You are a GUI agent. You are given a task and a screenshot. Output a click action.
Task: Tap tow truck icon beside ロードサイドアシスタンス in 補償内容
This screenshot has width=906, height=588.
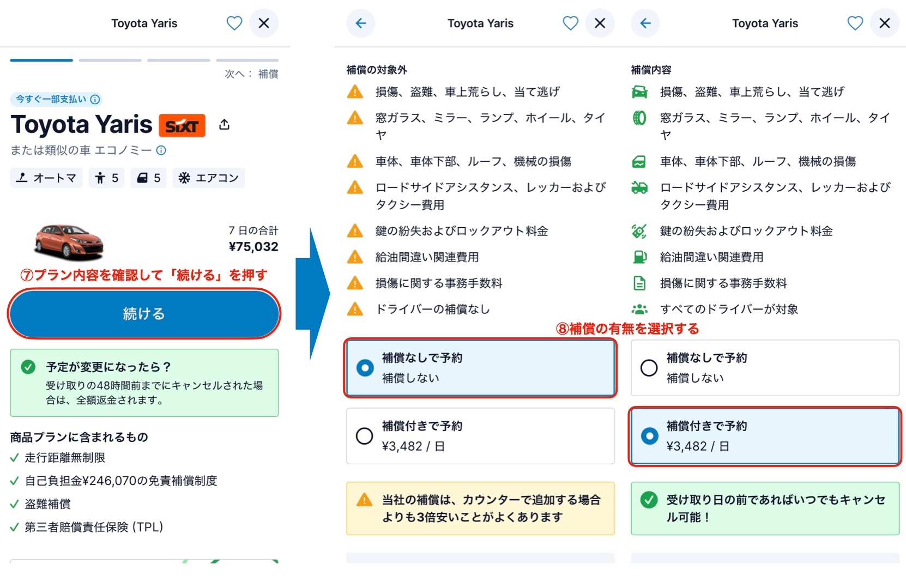pyautogui.click(x=639, y=188)
